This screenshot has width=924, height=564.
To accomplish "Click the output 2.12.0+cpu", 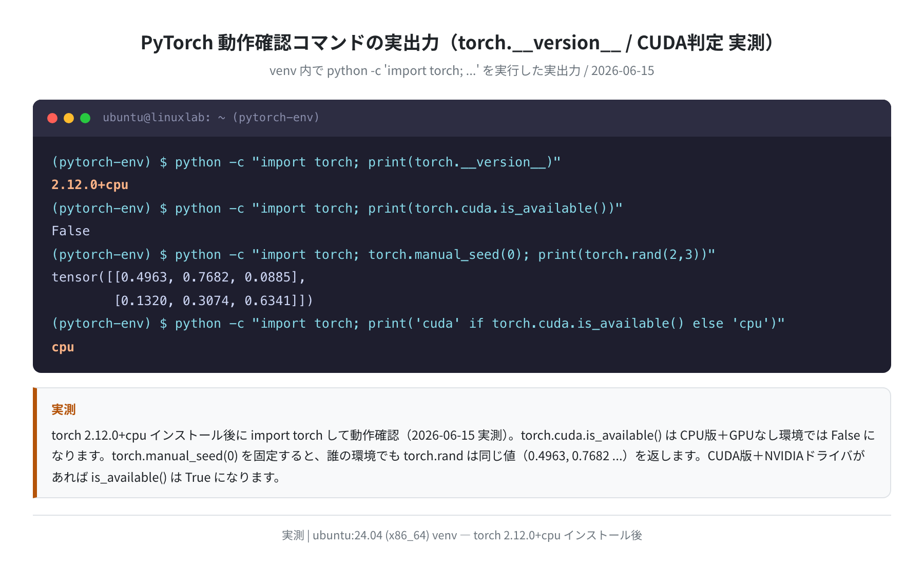I will click(90, 185).
